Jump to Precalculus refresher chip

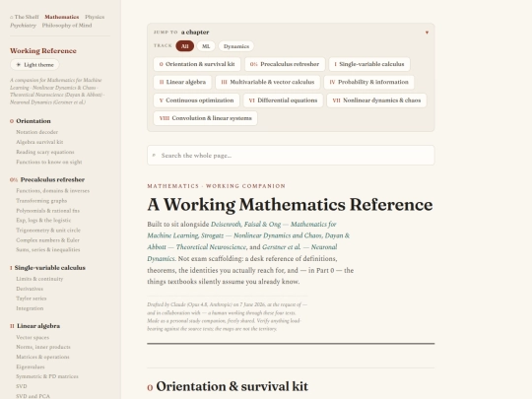285,64
